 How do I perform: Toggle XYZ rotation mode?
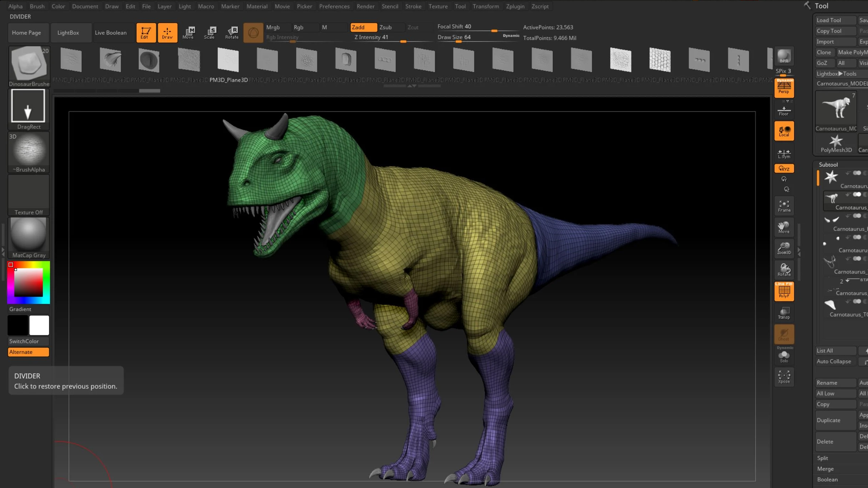click(x=784, y=168)
